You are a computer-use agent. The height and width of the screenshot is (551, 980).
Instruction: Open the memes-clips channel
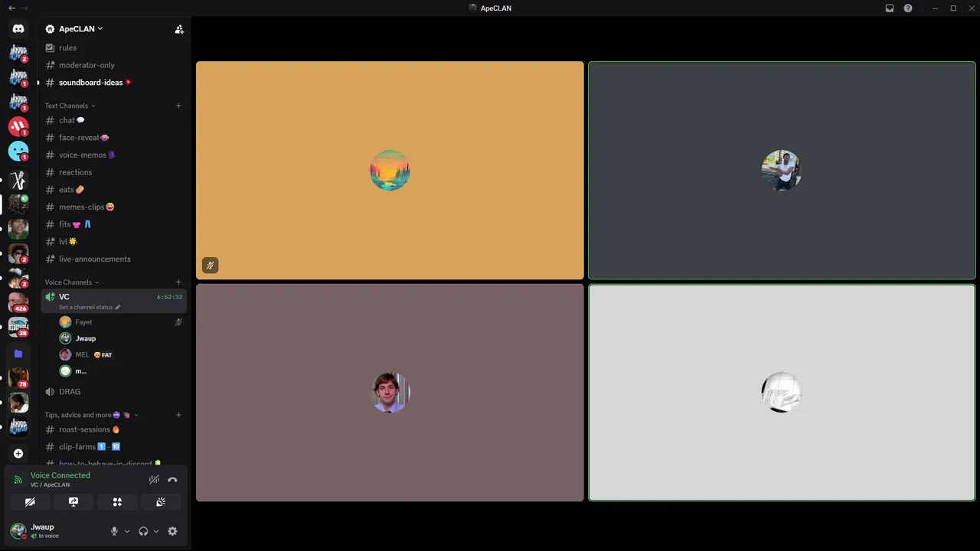pyautogui.click(x=113, y=207)
